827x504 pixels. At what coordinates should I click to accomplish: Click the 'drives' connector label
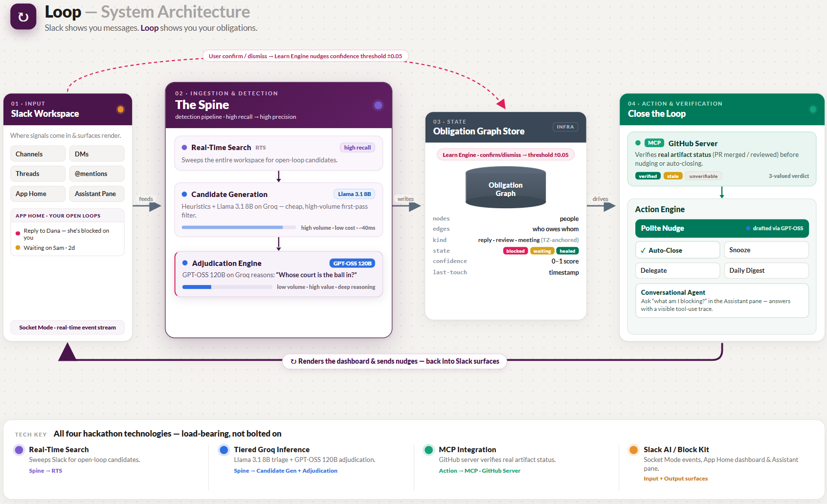click(x=601, y=199)
